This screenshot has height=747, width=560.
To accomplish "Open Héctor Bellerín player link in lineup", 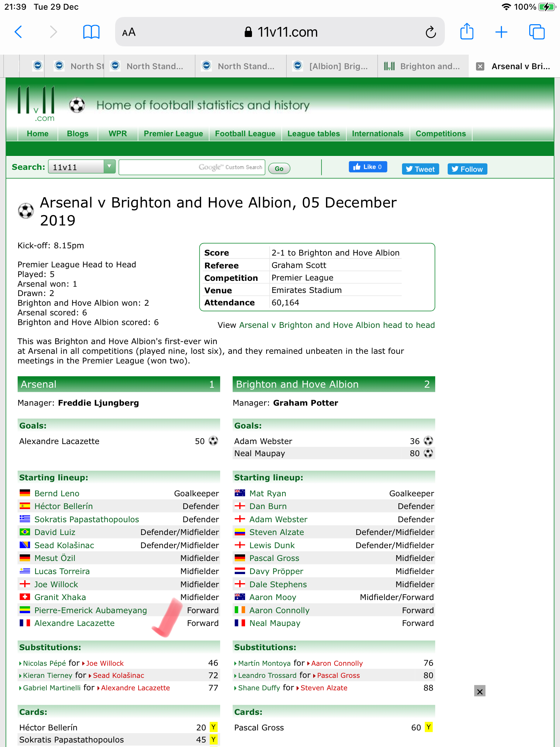I will point(64,506).
